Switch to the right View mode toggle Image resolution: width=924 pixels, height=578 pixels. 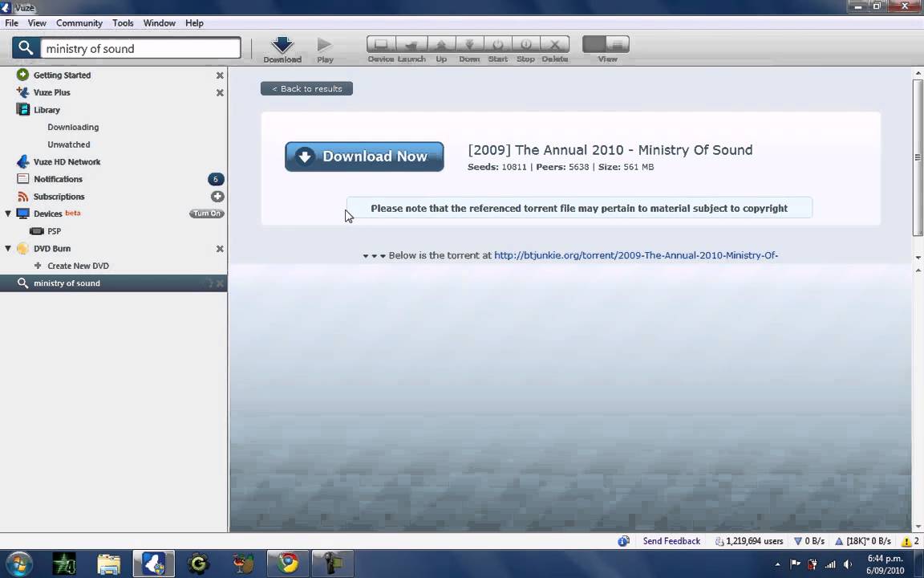click(618, 44)
